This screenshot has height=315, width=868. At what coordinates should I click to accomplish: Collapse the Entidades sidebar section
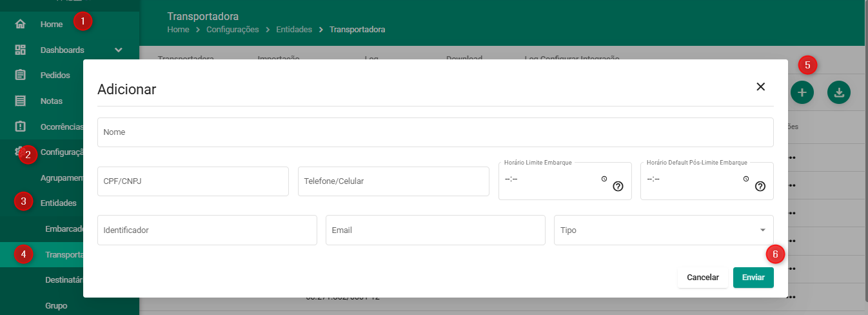click(x=58, y=203)
